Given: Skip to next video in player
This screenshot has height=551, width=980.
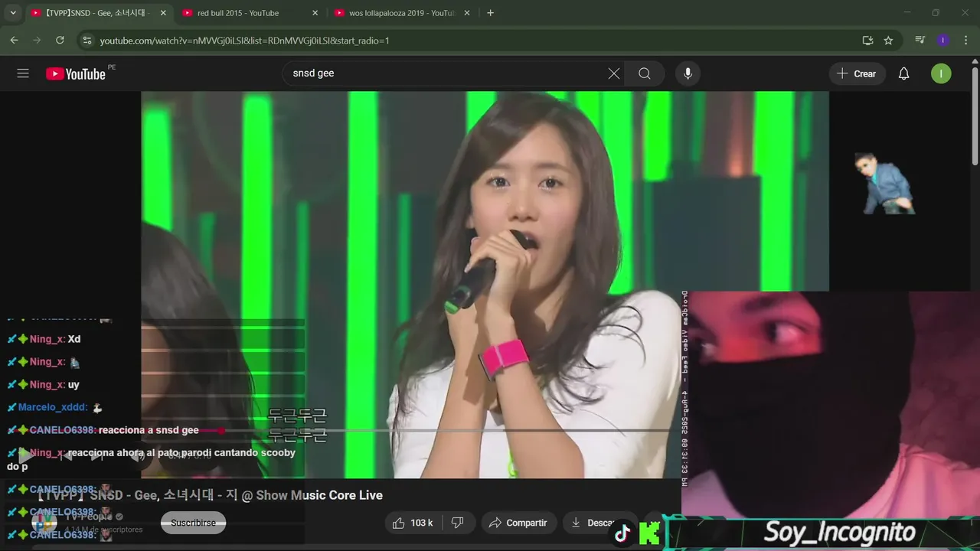Looking at the screenshot, I should pyautogui.click(x=97, y=456).
